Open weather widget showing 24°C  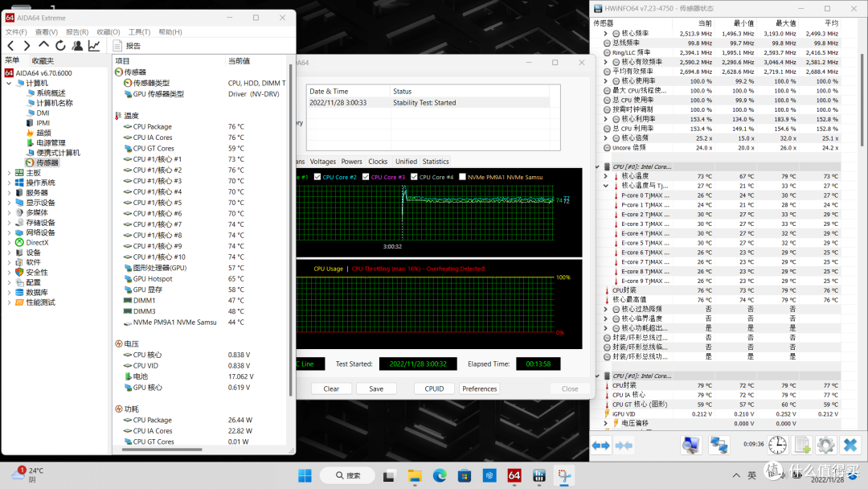(27, 475)
